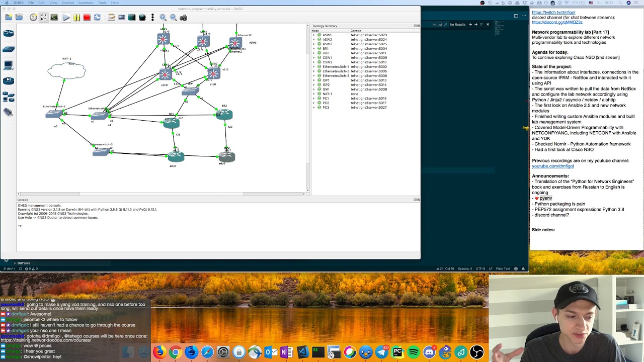This screenshot has height=362, width=644.
Task: Click the three-dot draw line toolbar icon
Action: pos(152,18)
